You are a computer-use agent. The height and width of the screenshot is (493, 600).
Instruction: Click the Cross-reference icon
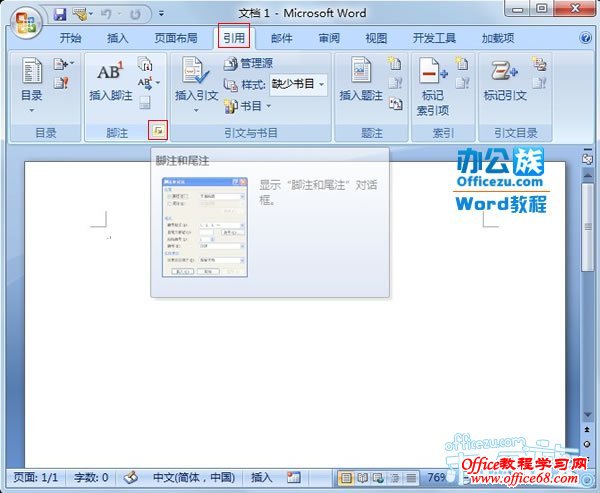pos(395,103)
